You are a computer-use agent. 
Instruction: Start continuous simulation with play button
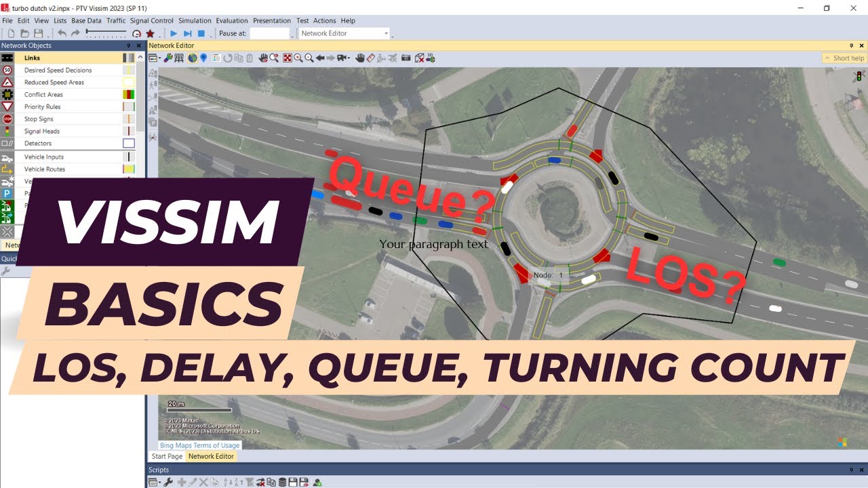pyautogui.click(x=174, y=33)
